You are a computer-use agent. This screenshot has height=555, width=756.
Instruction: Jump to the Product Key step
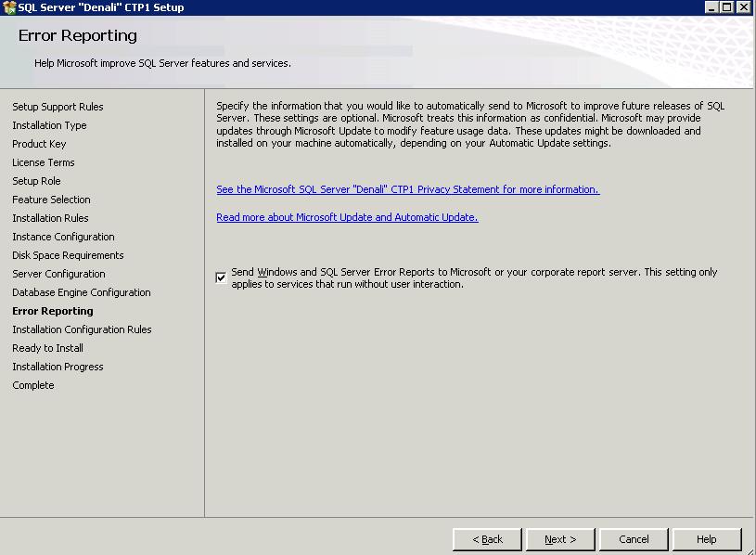(x=39, y=144)
